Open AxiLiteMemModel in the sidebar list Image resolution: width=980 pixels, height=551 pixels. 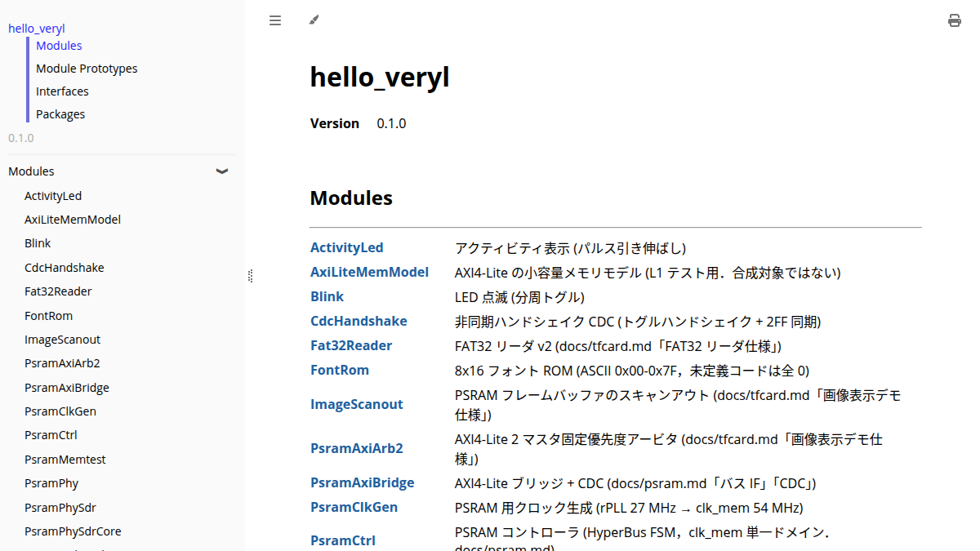pyautogui.click(x=73, y=220)
